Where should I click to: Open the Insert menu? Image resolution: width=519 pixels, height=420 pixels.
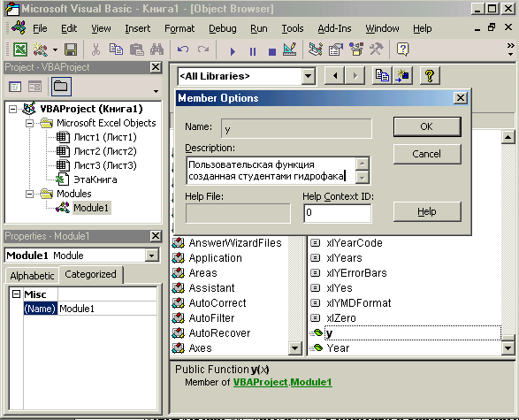tap(137, 29)
